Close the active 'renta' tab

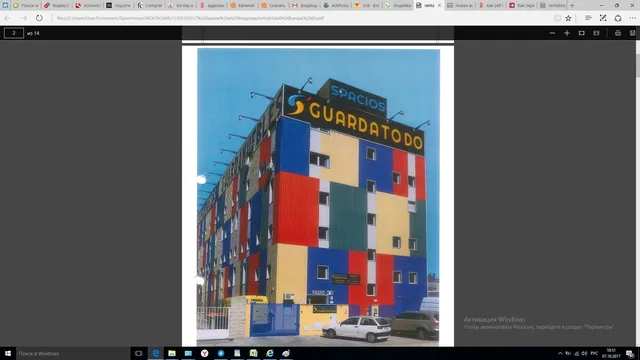coord(440,5)
